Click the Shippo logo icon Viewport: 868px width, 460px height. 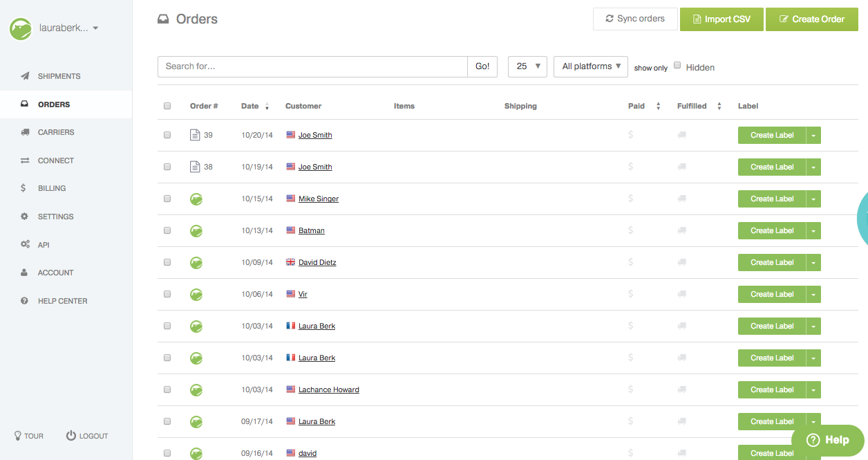pyautogui.click(x=21, y=29)
